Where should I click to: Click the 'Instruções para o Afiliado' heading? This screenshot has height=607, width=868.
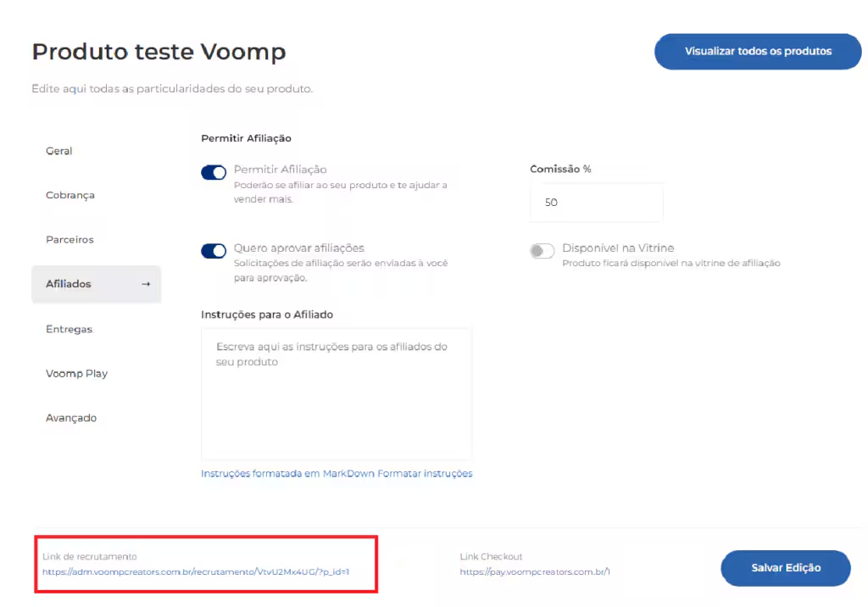267,315
